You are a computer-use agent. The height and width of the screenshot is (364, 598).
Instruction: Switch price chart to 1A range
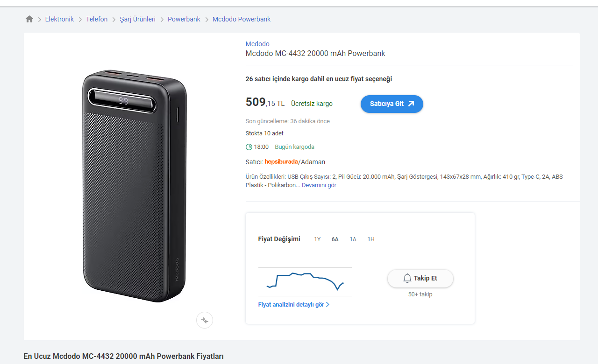click(353, 239)
